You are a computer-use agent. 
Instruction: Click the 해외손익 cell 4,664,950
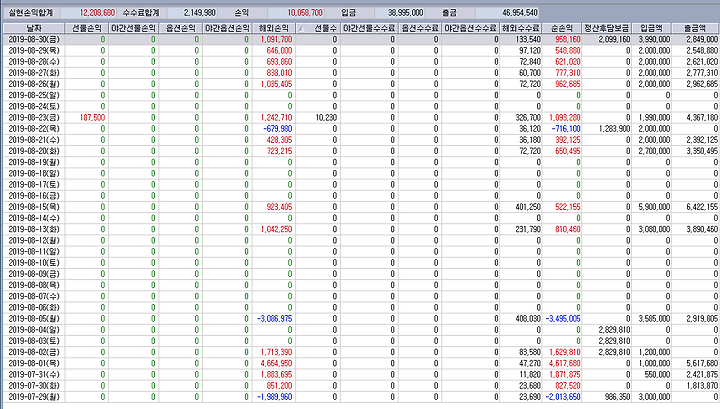(276, 363)
